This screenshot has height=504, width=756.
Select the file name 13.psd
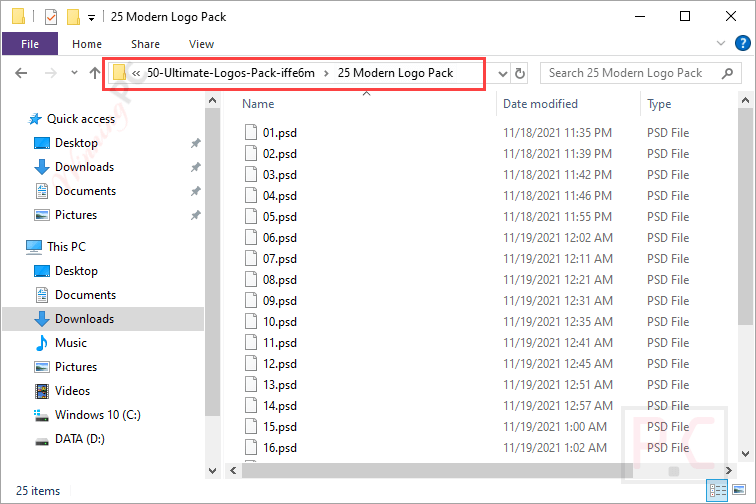tap(280, 385)
